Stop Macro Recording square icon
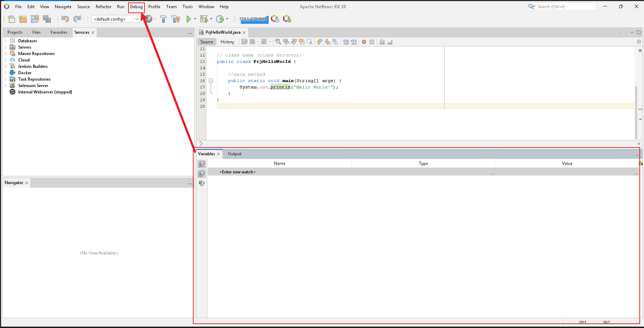The width and height of the screenshot is (644, 328). coord(372,42)
